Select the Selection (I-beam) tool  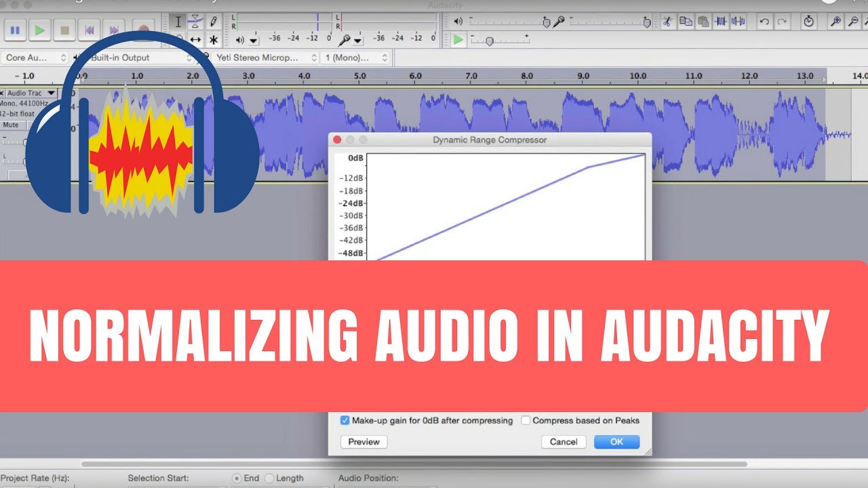pos(178,22)
